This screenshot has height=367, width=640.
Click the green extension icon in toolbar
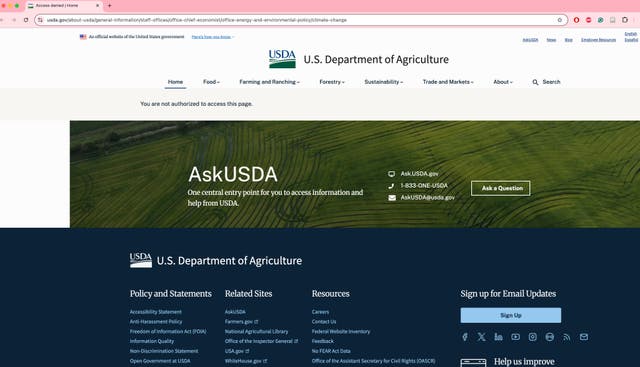600,20
